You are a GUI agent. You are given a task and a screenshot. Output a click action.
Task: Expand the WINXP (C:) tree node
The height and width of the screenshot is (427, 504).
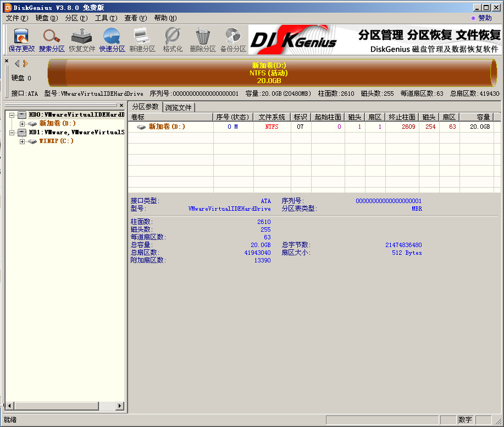(22, 141)
